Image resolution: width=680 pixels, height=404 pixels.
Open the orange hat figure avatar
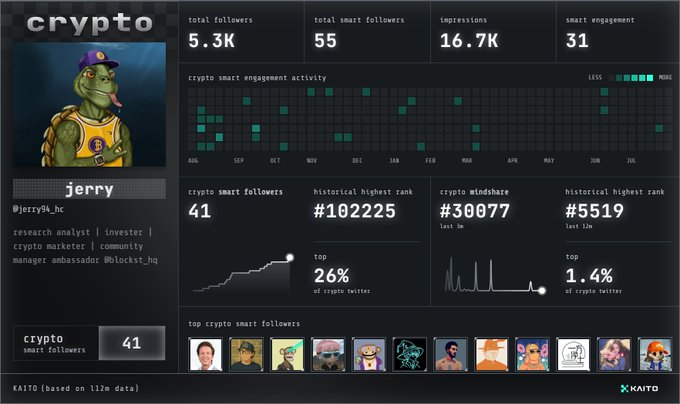[x=491, y=355]
